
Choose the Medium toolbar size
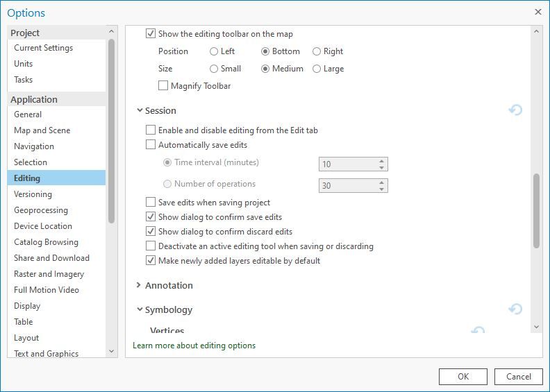[x=265, y=69]
